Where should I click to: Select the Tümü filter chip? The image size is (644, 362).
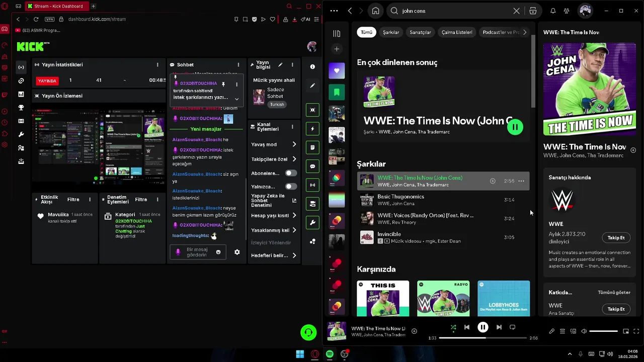click(367, 32)
